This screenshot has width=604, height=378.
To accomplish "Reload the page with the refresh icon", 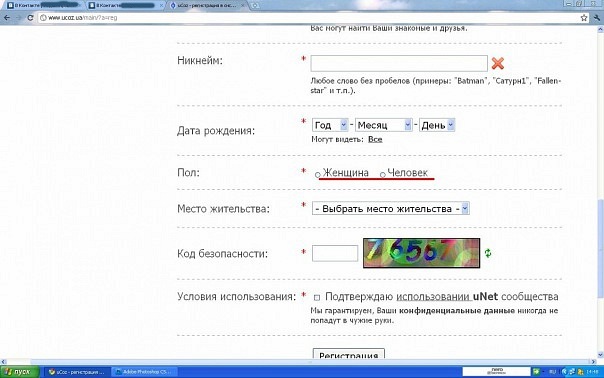I will pos(30,18).
